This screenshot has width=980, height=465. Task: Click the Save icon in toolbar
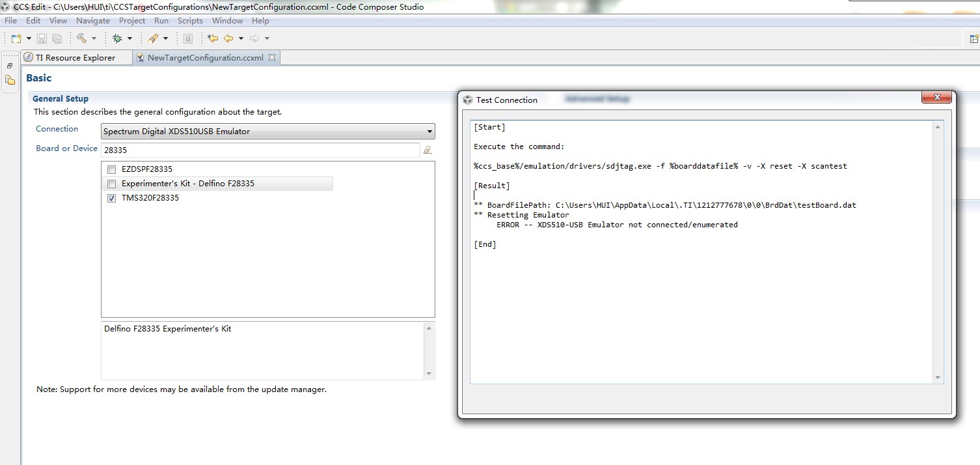click(x=42, y=39)
